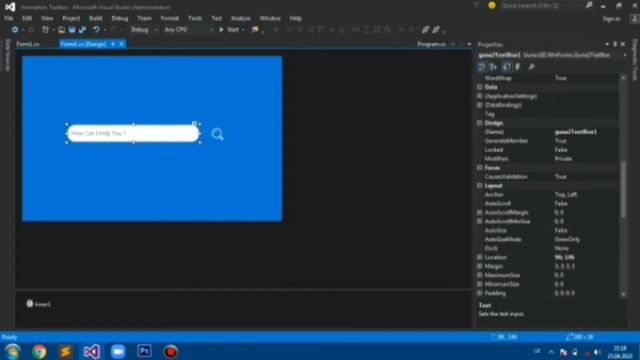
Task: Click the 'How Can I Help You ?' textbox
Action: pyautogui.click(x=133, y=133)
